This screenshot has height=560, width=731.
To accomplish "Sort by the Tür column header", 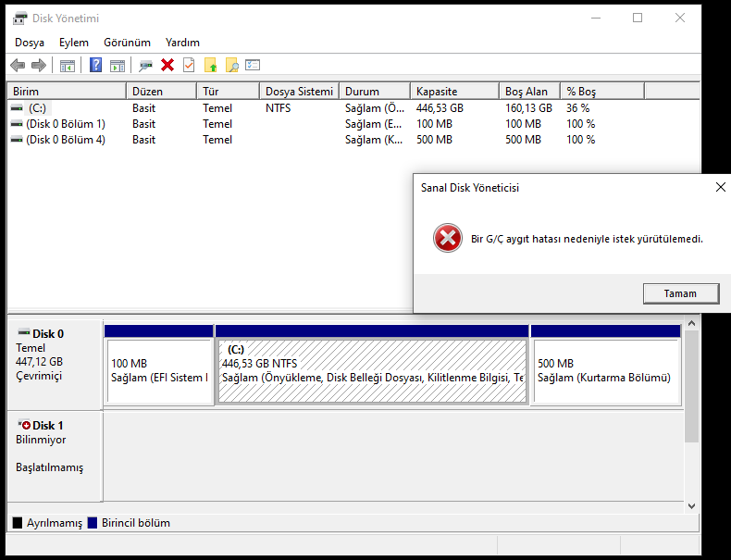I will 228,92.
